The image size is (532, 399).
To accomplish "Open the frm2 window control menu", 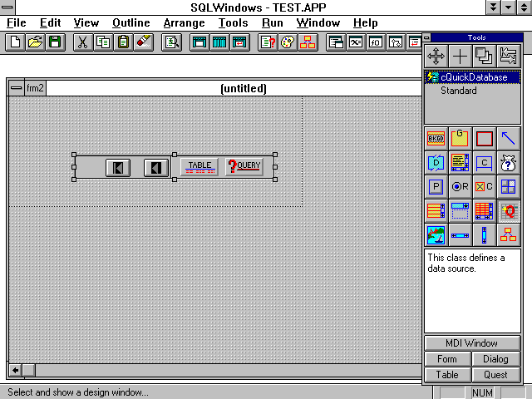I will click(x=16, y=88).
